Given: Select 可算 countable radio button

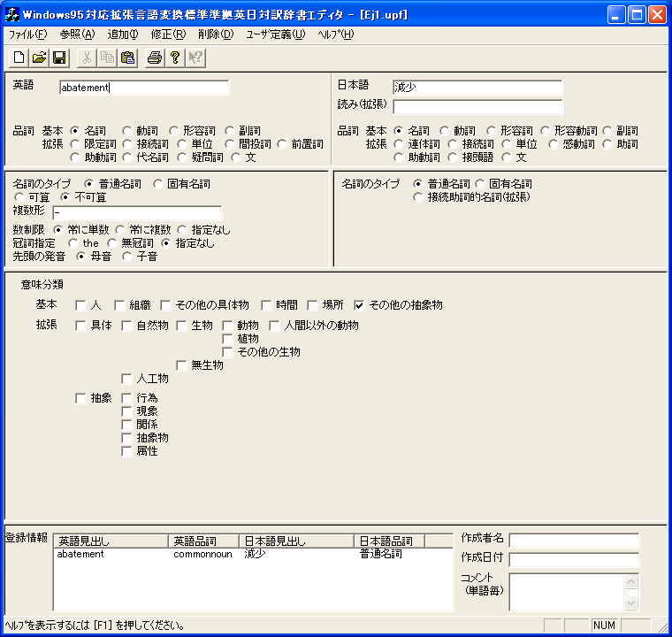Looking at the screenshot, I should coord(19,197).
